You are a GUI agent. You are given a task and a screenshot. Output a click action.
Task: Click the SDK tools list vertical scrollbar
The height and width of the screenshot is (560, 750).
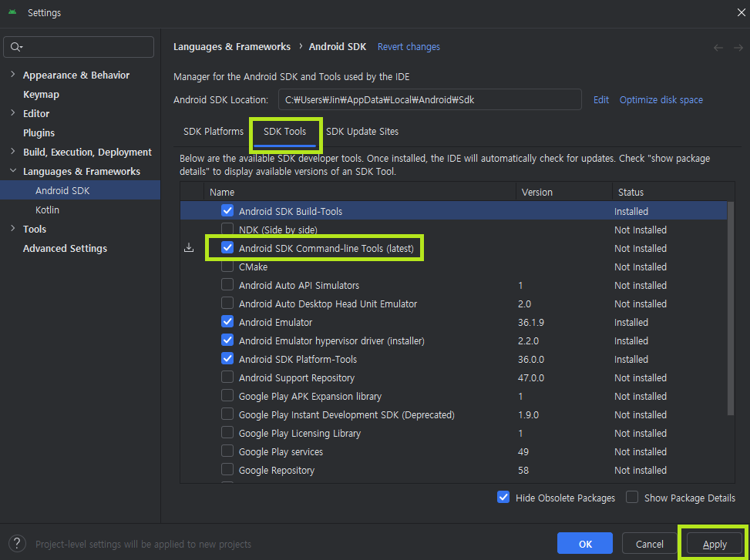coord(731,308)
